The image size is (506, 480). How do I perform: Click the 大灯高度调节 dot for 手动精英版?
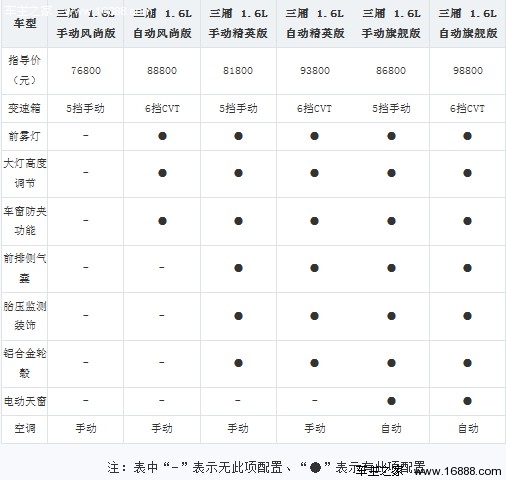click(238, 173)
